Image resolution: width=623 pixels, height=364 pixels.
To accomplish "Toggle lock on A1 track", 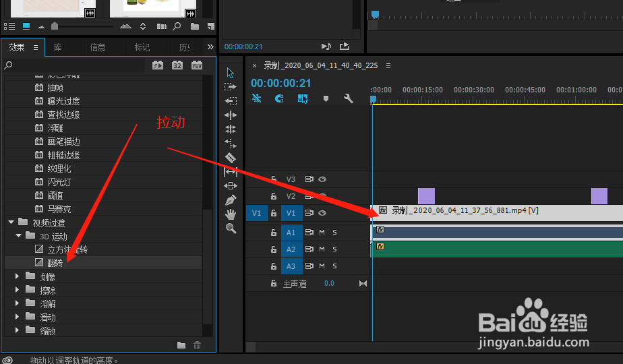I will (273, 232).
